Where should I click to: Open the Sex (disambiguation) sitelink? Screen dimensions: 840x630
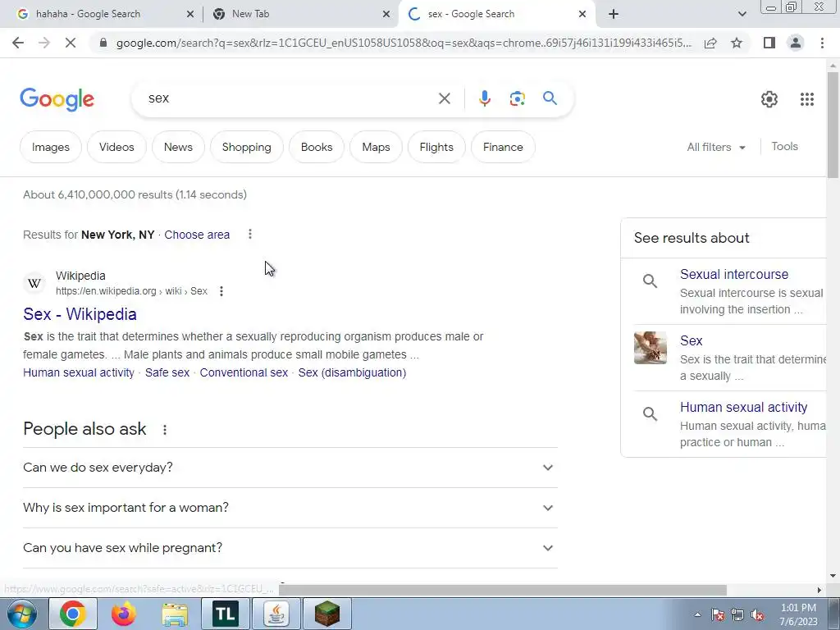pos(352,373)
